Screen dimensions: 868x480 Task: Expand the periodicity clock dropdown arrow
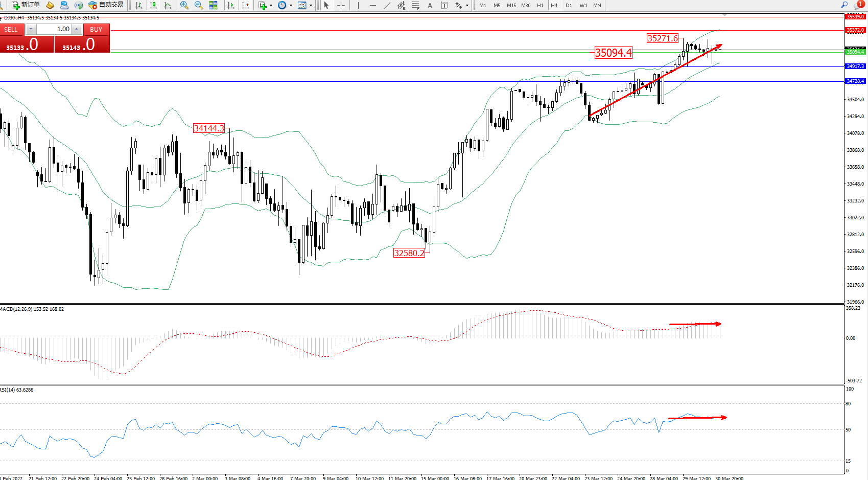[291, 5]
